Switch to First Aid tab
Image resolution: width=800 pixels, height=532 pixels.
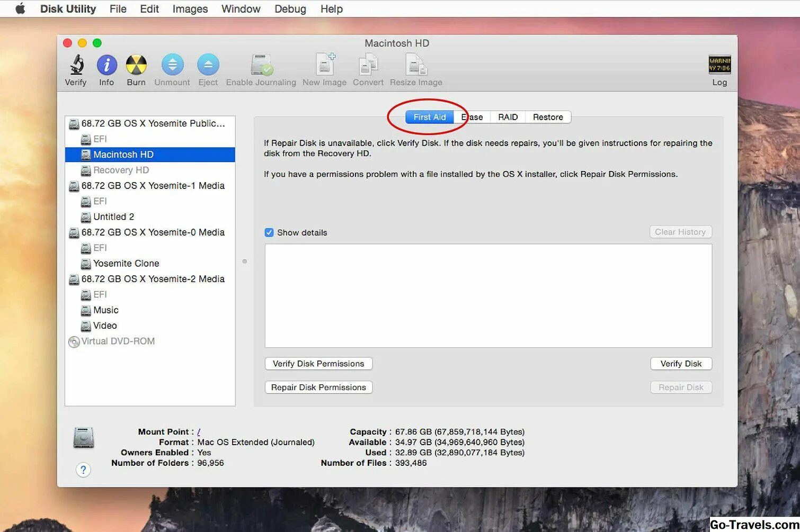(x=430, y=117)
